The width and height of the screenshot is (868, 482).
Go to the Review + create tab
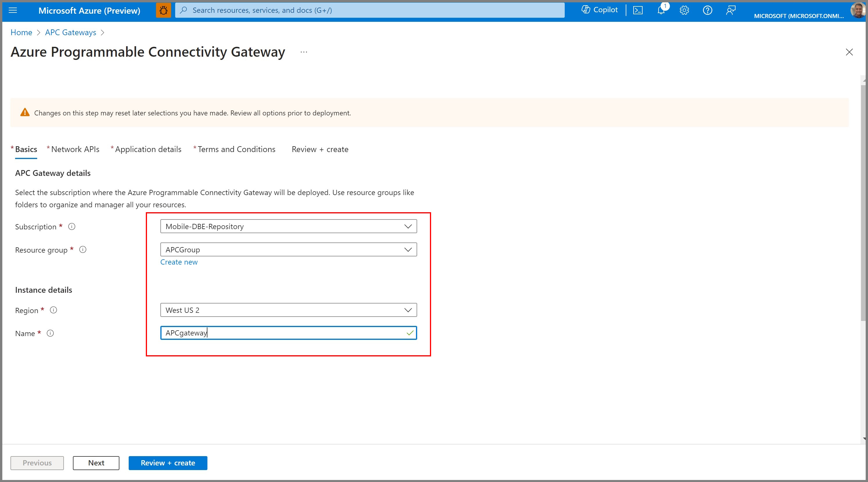[x=320, y=149]
